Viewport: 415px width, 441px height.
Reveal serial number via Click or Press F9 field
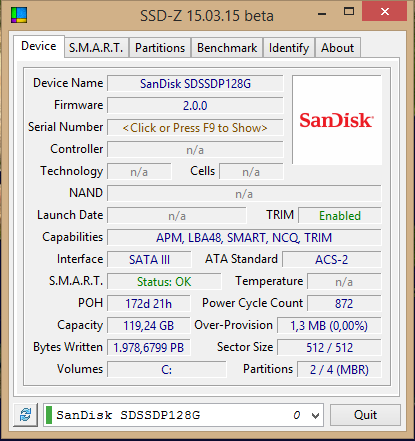(195, 128)
